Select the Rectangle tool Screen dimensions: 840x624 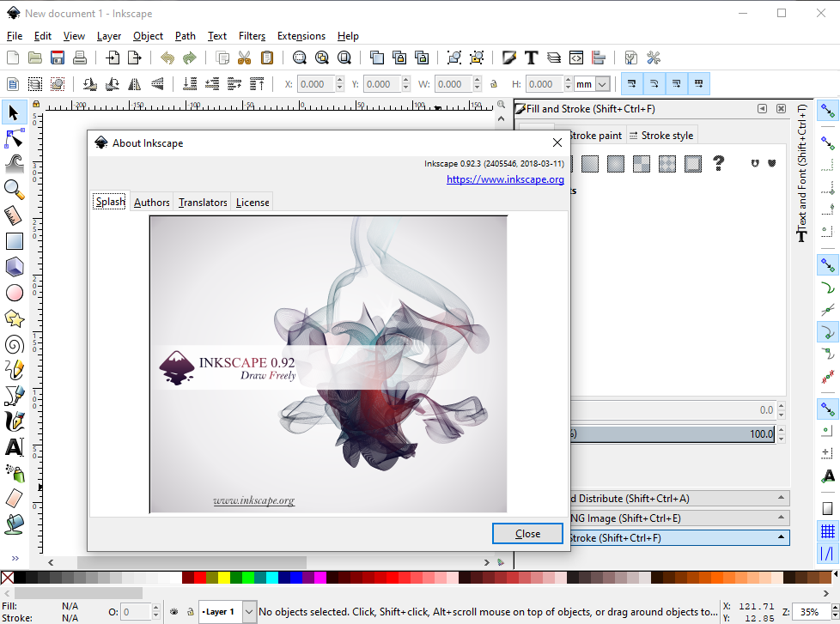pyautogui.click(x=13, y=241)
